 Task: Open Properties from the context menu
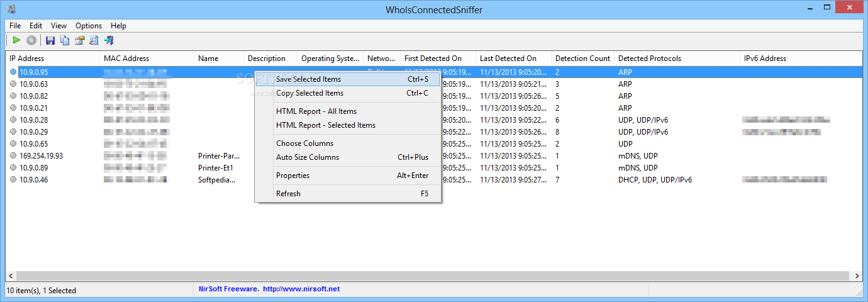pyautogui.click(x=348, y=176)
